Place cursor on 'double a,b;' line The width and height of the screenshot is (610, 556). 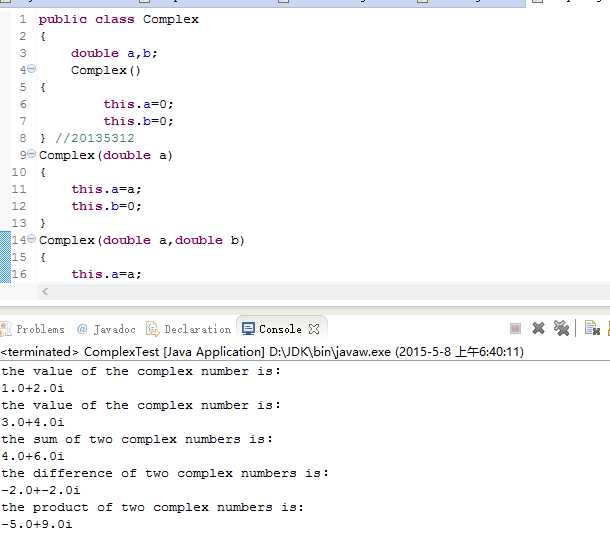pos(114,53)
